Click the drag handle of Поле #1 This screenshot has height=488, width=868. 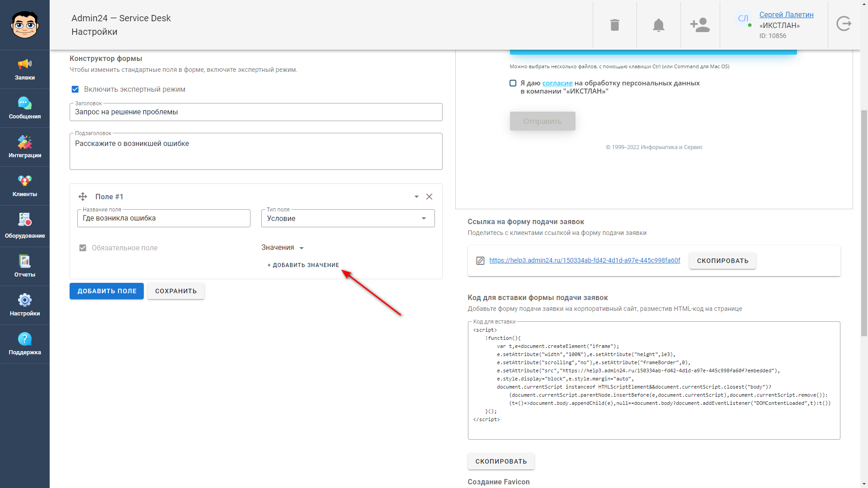tap(83, 197)
